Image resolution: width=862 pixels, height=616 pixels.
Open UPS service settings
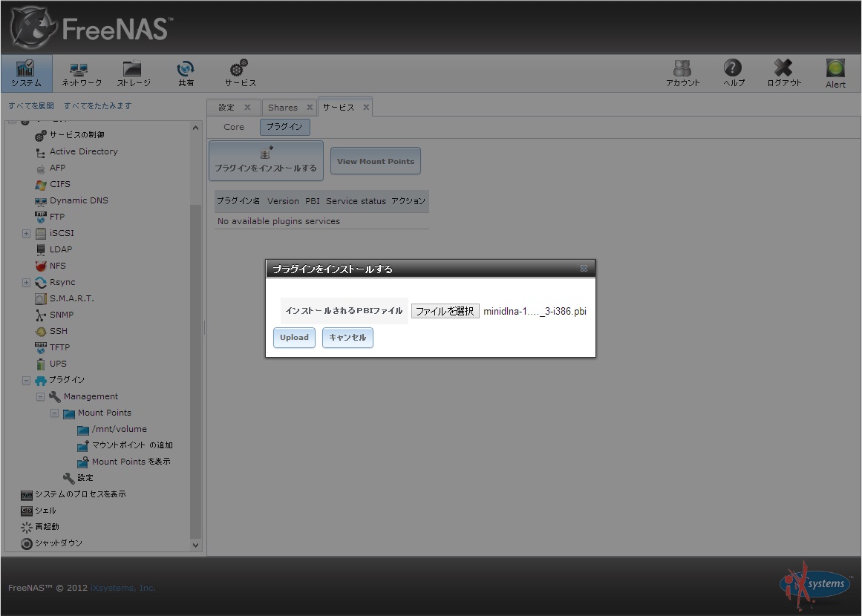pos(58,363)
